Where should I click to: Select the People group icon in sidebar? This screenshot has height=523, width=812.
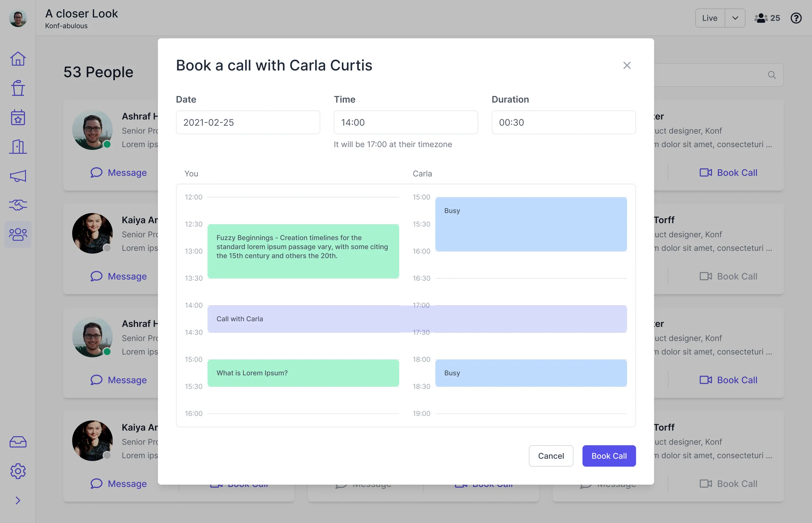[x=18, y=234]
